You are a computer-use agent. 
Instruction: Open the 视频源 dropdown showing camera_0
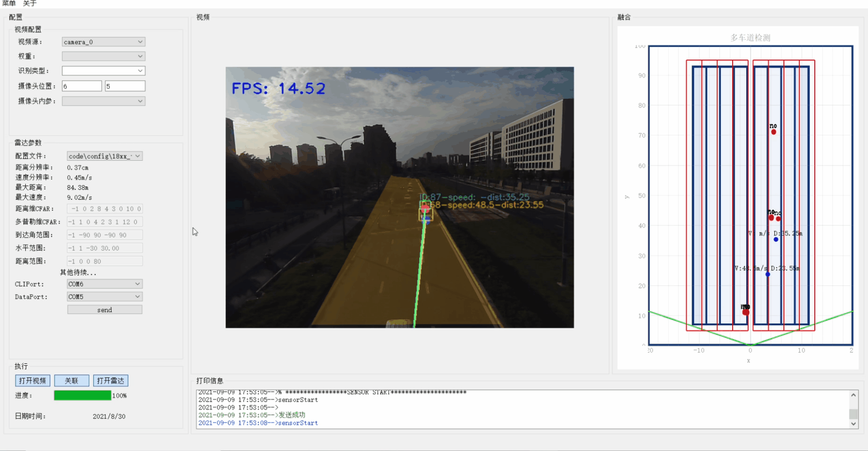(x=103, y=41)
